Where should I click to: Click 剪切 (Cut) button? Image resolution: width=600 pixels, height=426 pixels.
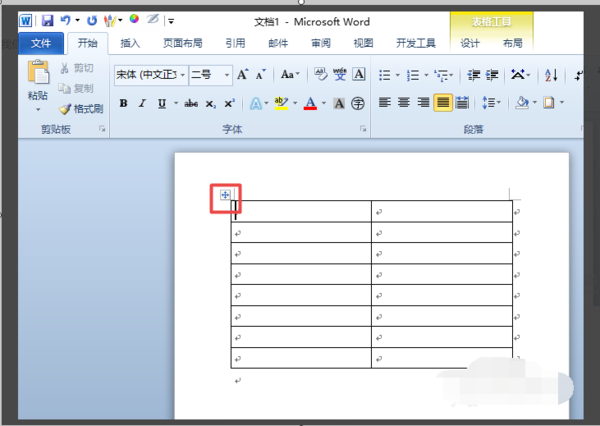click(x=77, y=68)
